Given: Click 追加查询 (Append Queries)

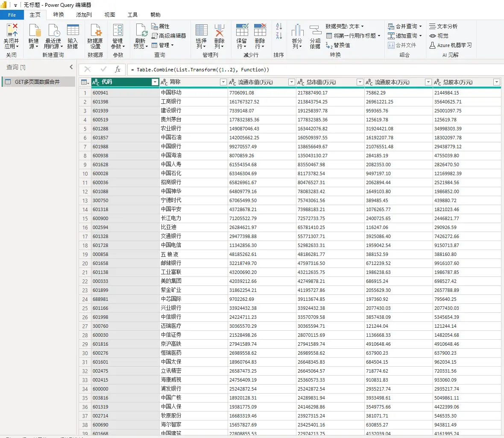Looking at the screenshot, I should coord(404,36).
